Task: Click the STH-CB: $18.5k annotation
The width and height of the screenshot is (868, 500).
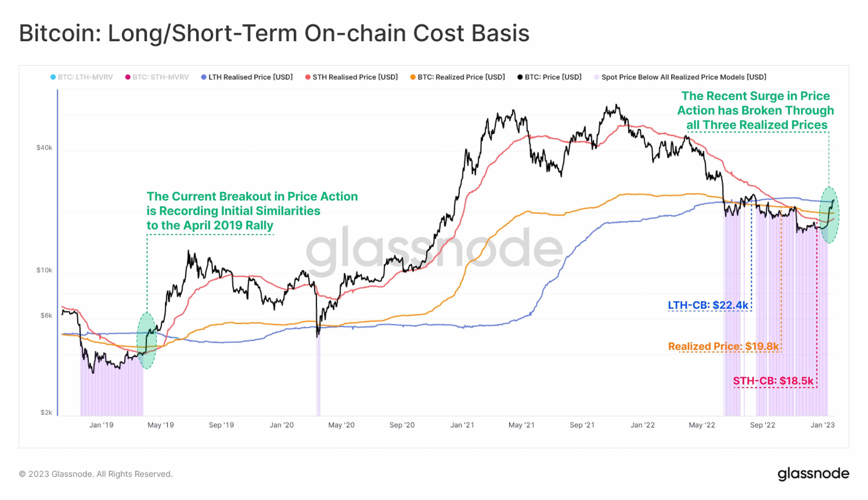Action: [x=773, y=380]
